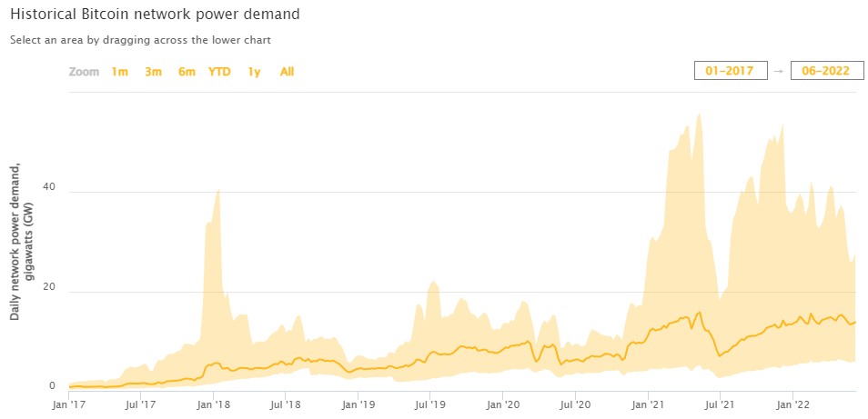
Task: Click the Zoom label
Action: [84, 72]
